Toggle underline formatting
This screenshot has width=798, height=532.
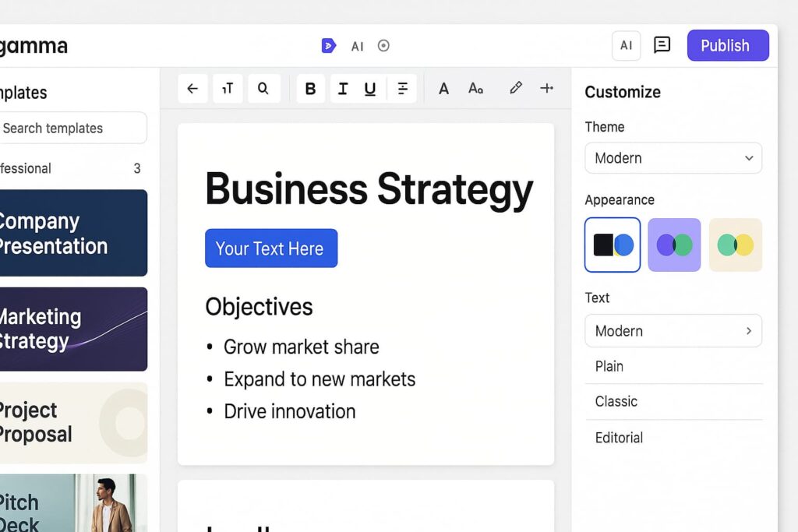point(370,89)
